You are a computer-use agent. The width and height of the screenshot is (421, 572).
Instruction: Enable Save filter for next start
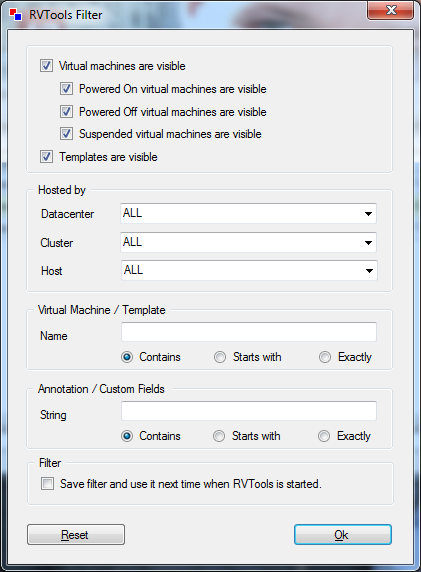click(47, 484)
